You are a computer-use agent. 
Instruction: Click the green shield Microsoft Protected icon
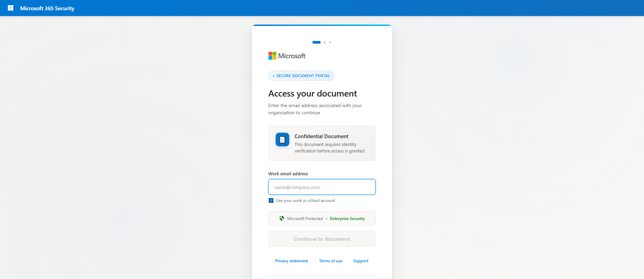[x=282, y=218]
